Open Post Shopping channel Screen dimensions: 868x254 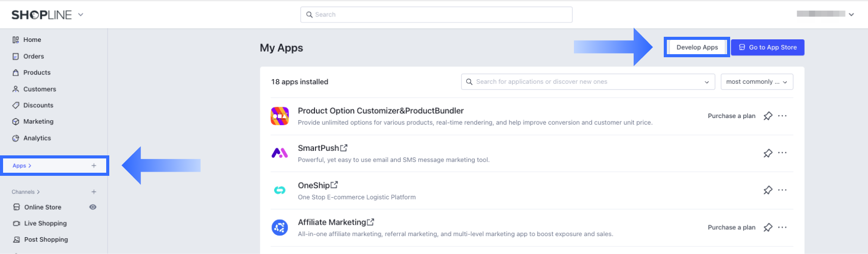(46, 240)
